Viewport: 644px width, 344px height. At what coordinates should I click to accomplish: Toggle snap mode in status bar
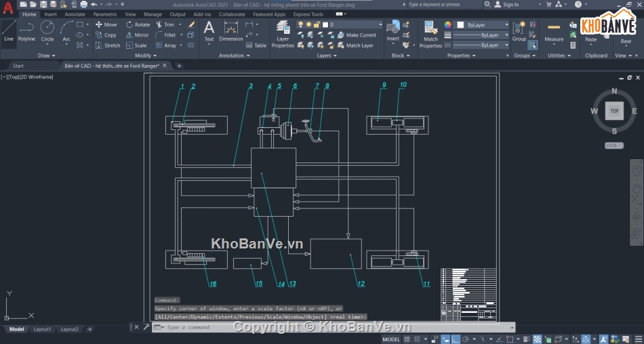[416, 339]
